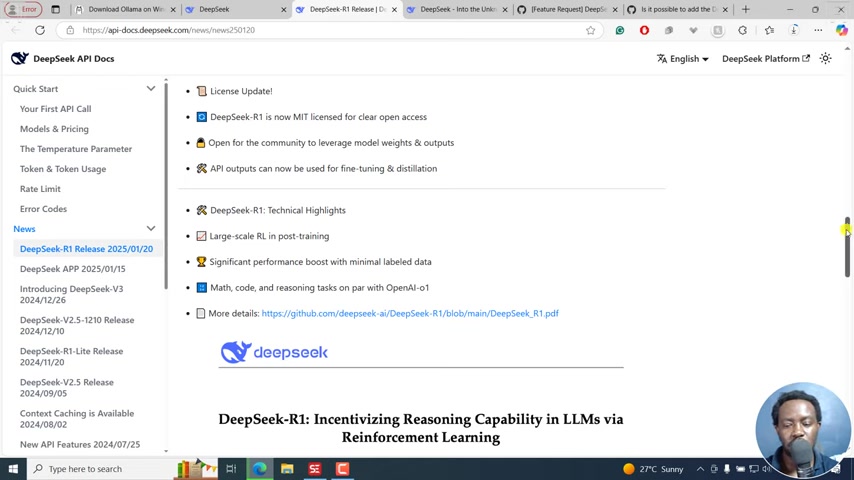Click the DeepSeek paper logo image
This screenshot has width=854, height=480.
[x=274, y=353]
